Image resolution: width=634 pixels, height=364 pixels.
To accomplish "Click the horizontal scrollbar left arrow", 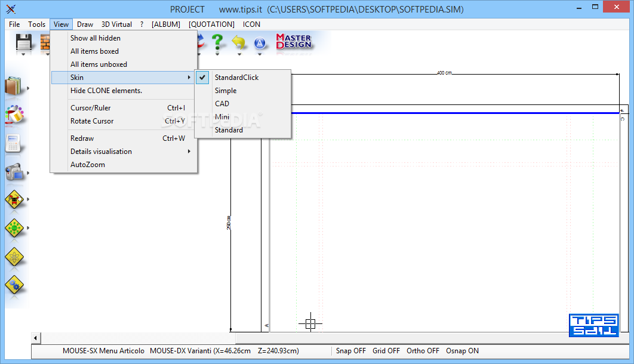I will tap(36, 338).
